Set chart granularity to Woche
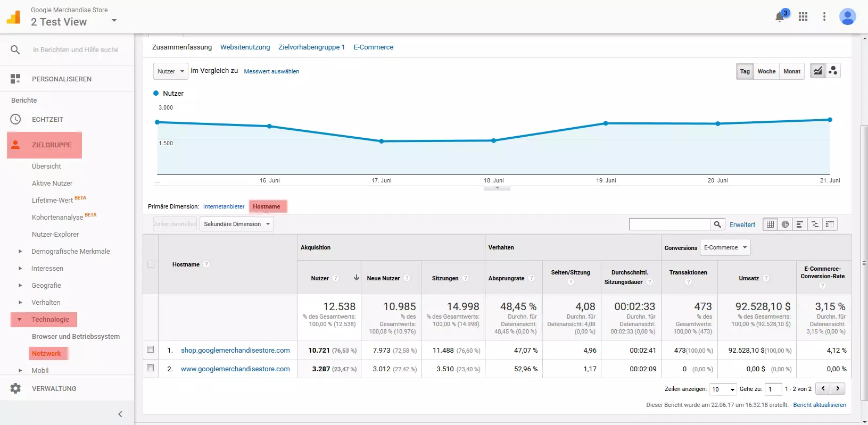Image resolution: width=868 pixels, height=425 pixels. (x=766, y=71)
